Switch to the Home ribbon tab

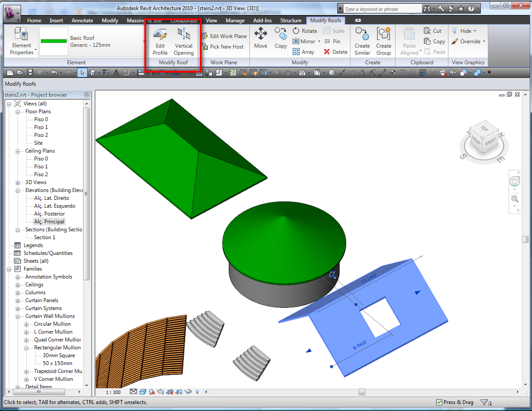[34, 21]
